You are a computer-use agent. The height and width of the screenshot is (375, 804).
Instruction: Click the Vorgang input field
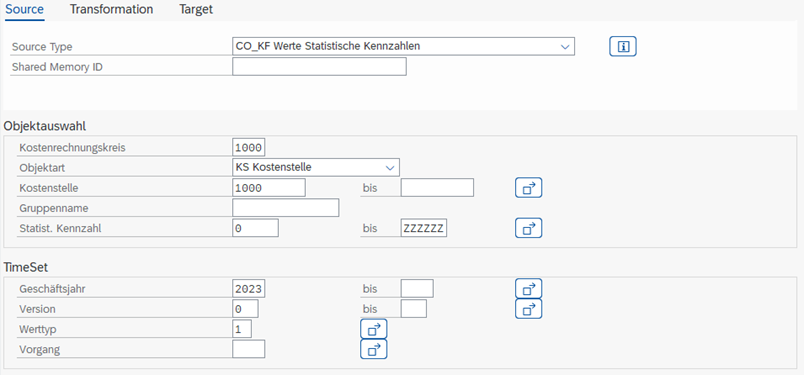point(249,349)
